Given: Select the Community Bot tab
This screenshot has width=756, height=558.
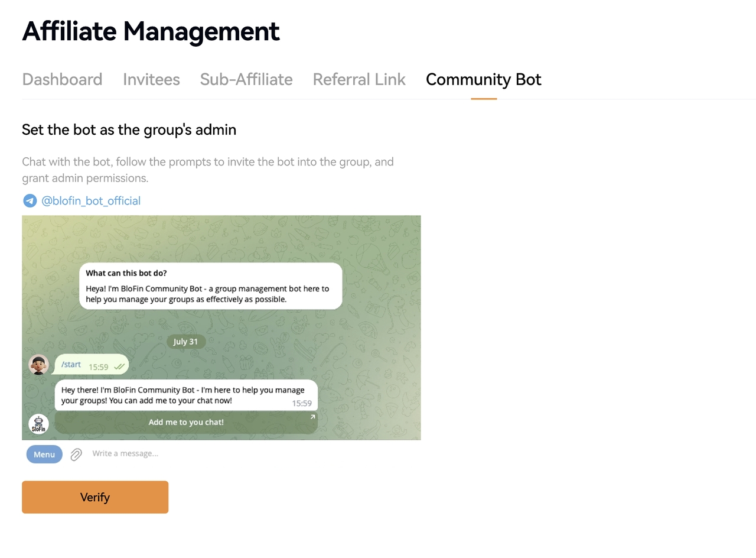Looking at the screenshot, I should tap(484, 79).
